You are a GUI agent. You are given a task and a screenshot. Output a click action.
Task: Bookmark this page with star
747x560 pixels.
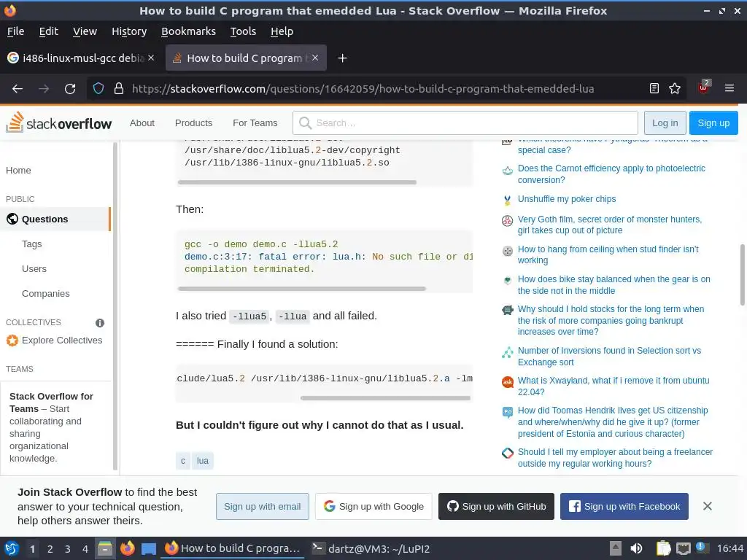point(675,88)
